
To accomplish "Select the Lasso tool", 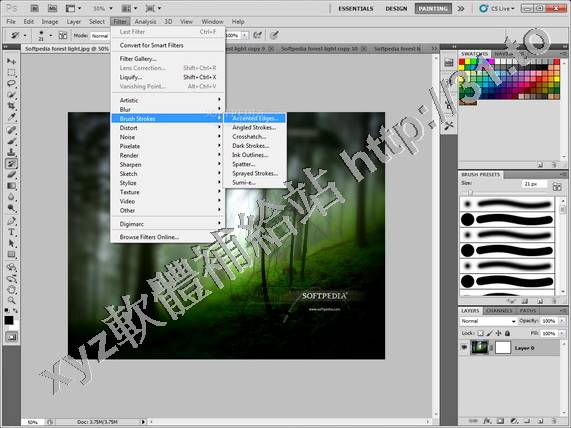I will [x=11, y=83].
